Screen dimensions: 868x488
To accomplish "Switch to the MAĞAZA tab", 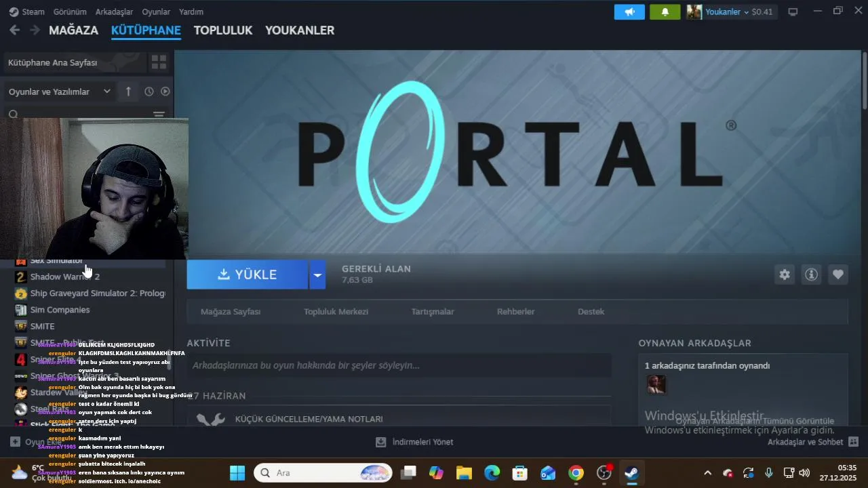I will tap(73, 30).
